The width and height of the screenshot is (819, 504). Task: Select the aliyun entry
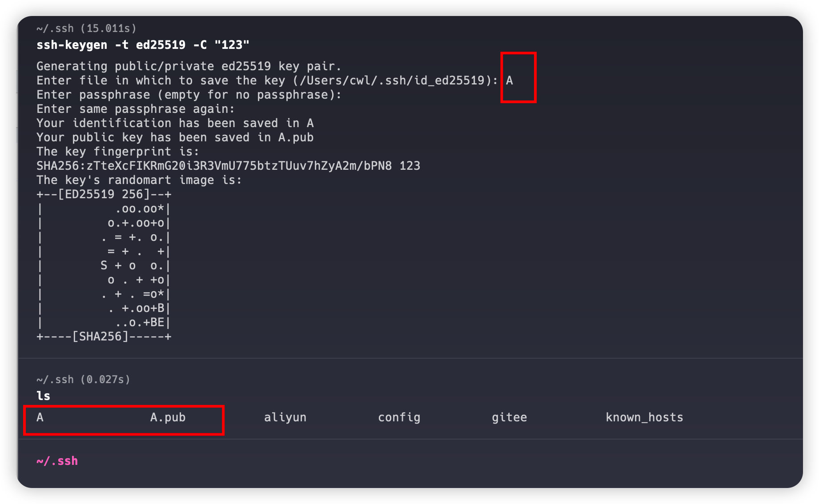point(285,417)
